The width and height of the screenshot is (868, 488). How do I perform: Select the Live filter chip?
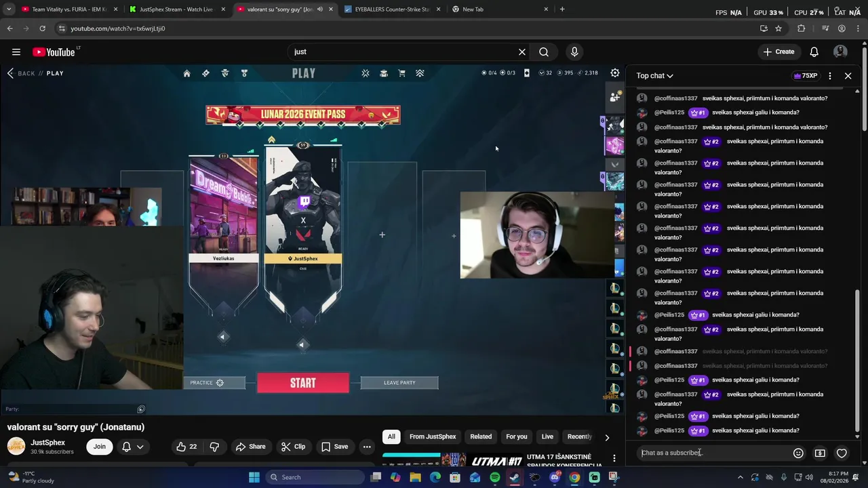click(x=547, y=436)
